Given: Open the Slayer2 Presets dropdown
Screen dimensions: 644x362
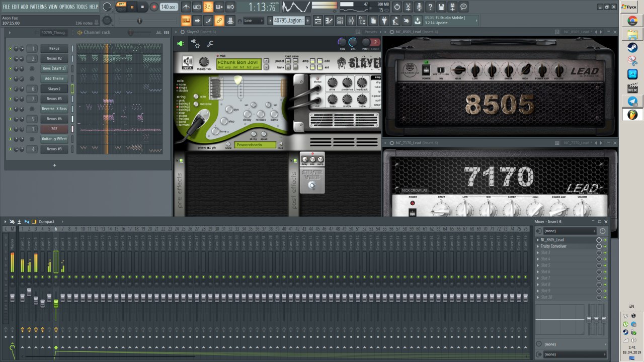Looking at the screenshot, I should pyautogui.click(x=371, y=32).
